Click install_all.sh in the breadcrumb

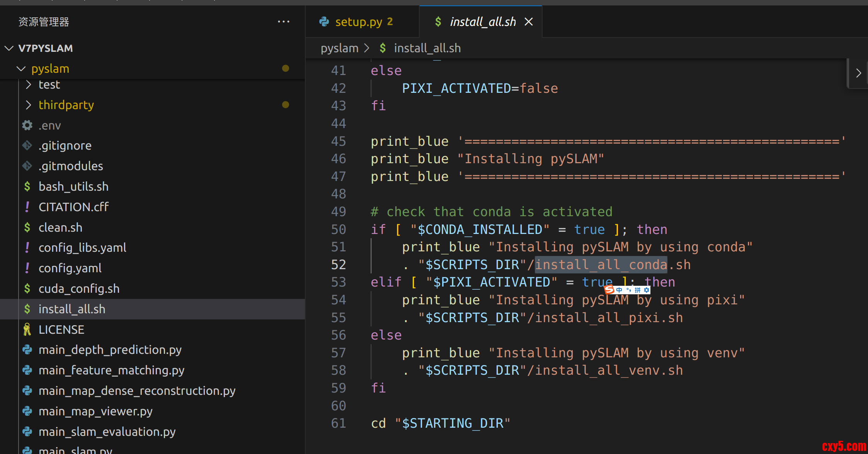click(x=427, y=48)
